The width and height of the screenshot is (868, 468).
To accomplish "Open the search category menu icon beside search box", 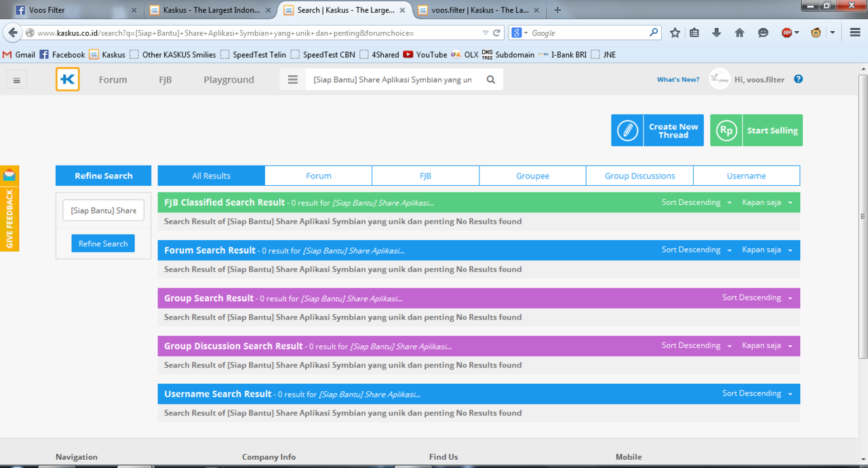I will (293, 79).
